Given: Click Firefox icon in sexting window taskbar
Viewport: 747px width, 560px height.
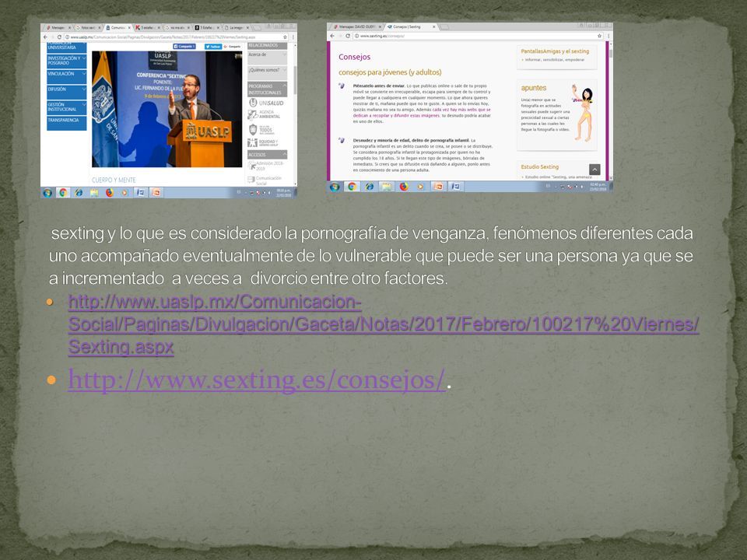Looking at the screenshot, I should [x=404, y=187].
